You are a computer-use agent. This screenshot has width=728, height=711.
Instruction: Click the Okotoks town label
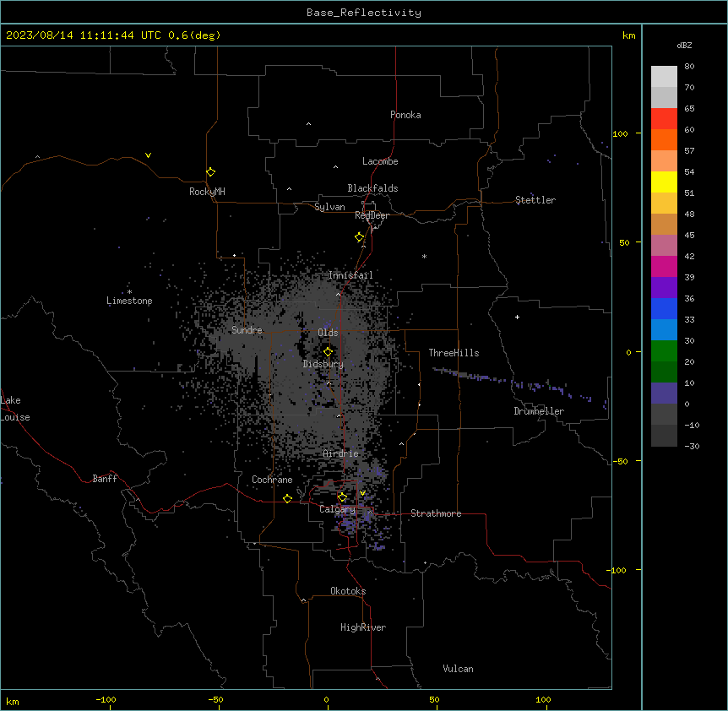348,591
